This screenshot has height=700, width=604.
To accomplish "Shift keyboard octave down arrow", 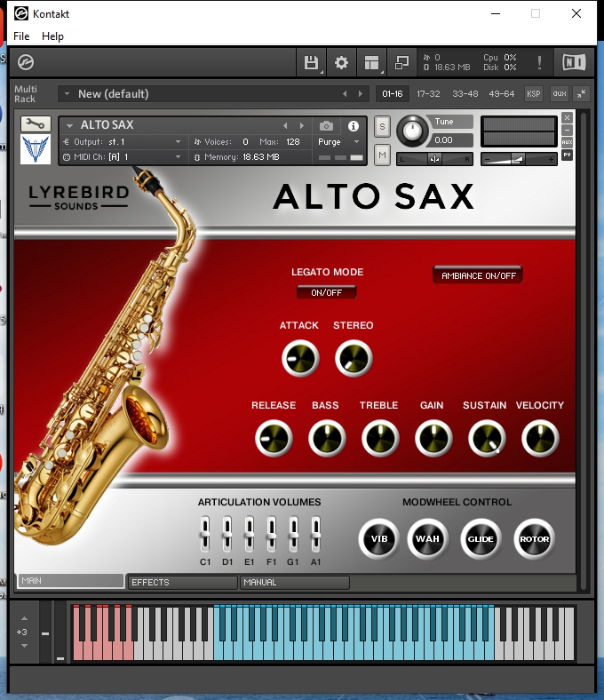I will (25, 646).
